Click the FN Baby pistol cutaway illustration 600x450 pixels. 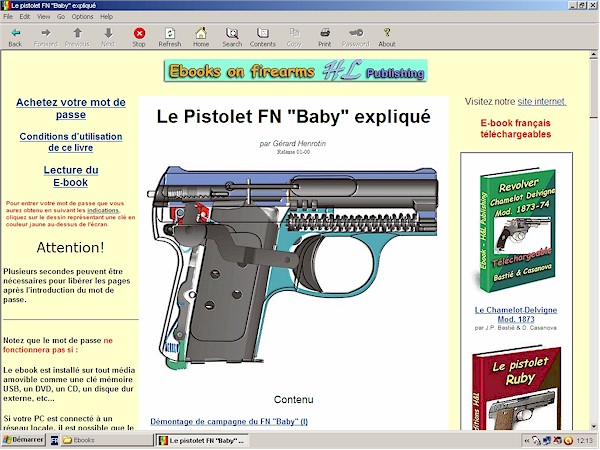click(x=292, y=266)
